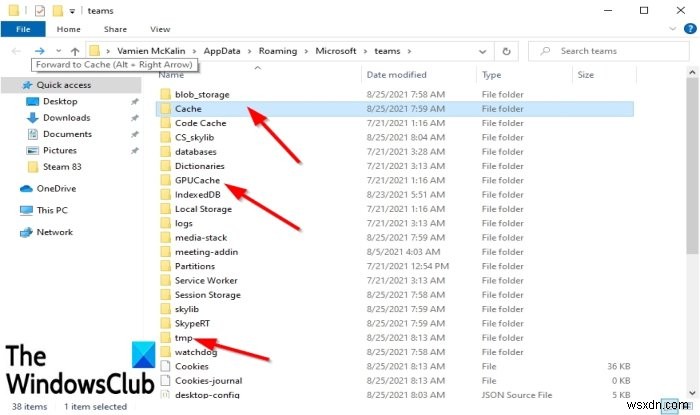Select the IndexedDB folder icon

tap(166, 195)
